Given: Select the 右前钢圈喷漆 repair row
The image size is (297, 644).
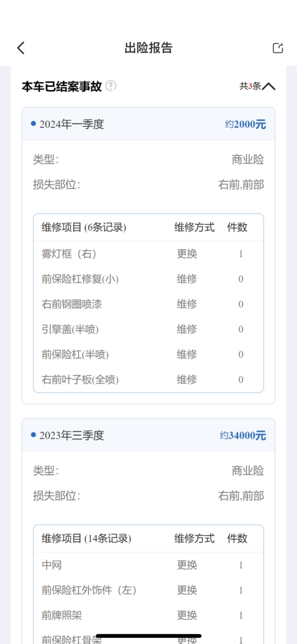Looking at the screenshot, I should 148,304.
